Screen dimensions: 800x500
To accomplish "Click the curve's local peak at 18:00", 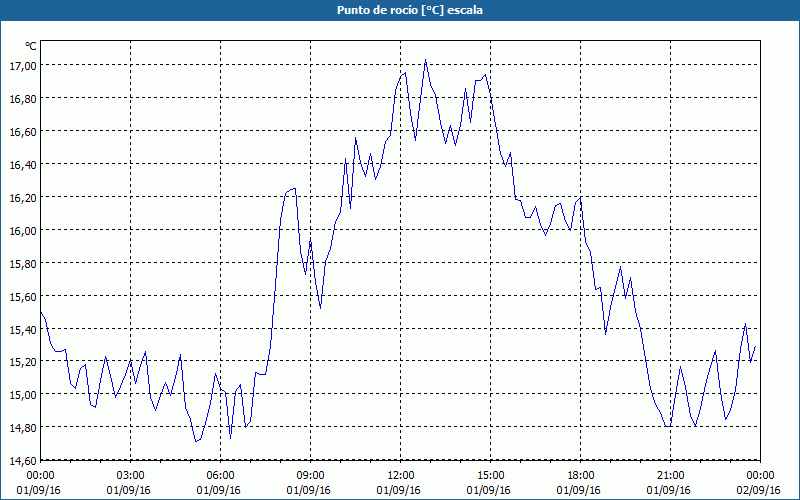I will point(581,197).
